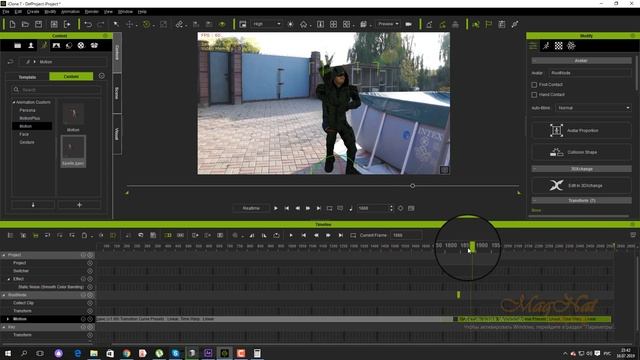Collapse the Project group in timeline
The width and height of the screenshot is (640, 360).
[x=4, y=255]
